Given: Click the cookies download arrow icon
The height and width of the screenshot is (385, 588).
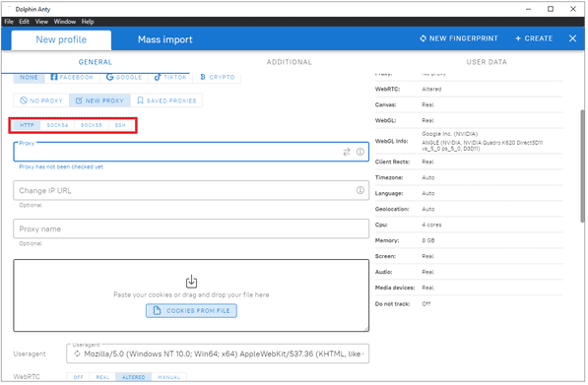Looking at the screenshot, I should pos(191,282).
